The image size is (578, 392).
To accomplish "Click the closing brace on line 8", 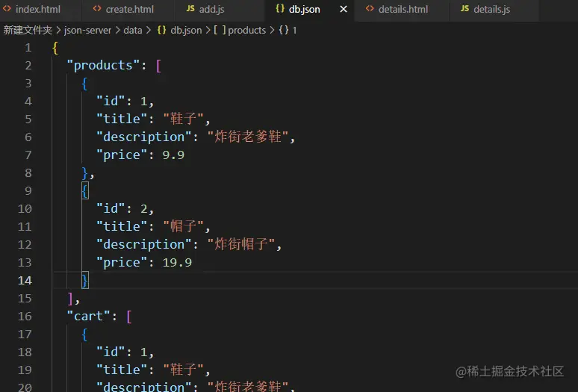I will pos(85,173).
